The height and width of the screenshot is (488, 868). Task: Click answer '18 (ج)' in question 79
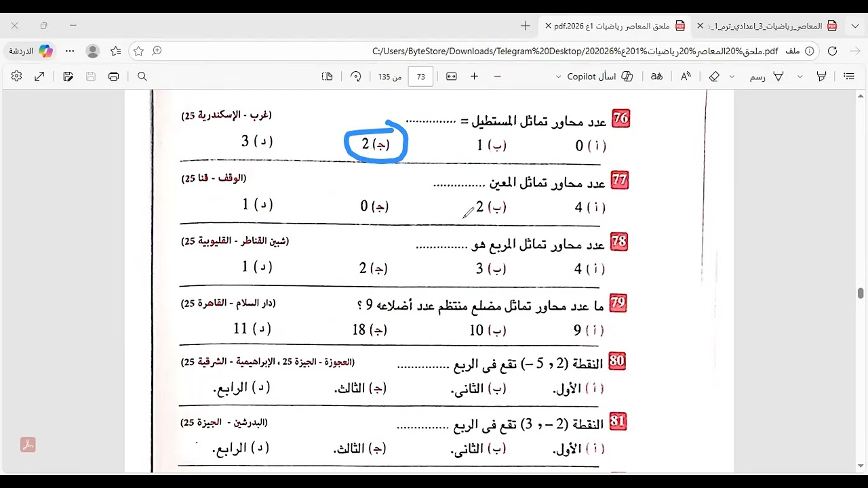pos(369,330)
